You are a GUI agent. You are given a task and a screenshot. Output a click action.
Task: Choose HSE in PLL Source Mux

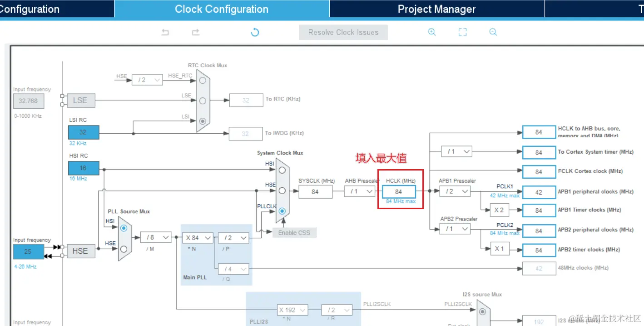point(124,249)
